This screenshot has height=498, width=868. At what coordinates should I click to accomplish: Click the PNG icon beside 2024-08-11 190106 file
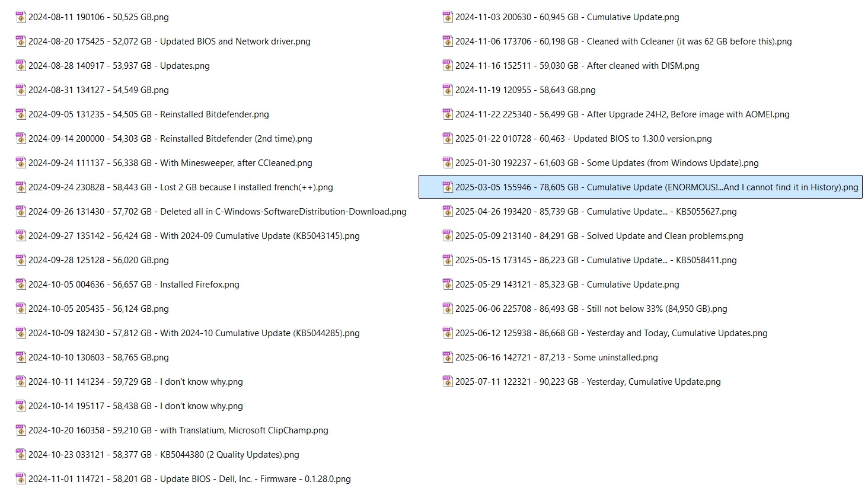(x=21, y=17)
